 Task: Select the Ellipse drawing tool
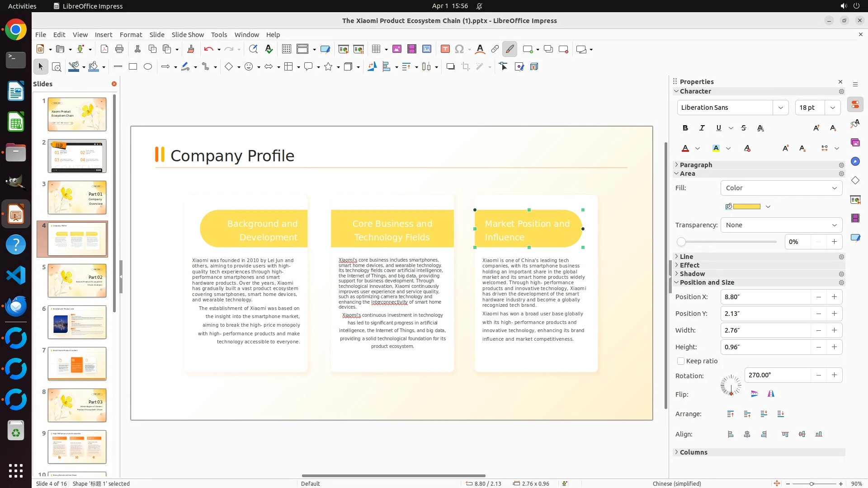click(x=148, y=67)
